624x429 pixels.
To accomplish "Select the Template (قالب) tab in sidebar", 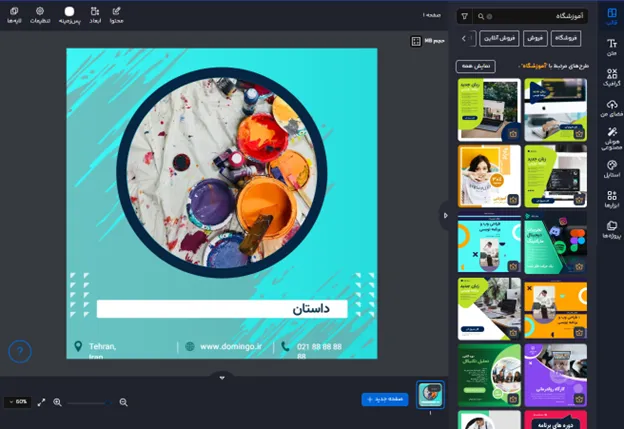I will click(x=610, y=16).
